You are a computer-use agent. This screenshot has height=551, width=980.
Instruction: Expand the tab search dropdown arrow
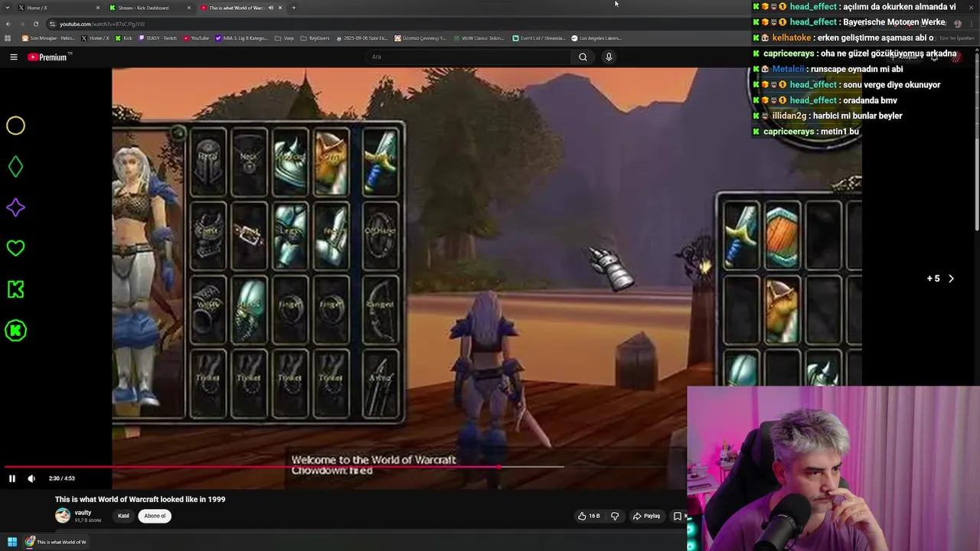coord(8,8)
